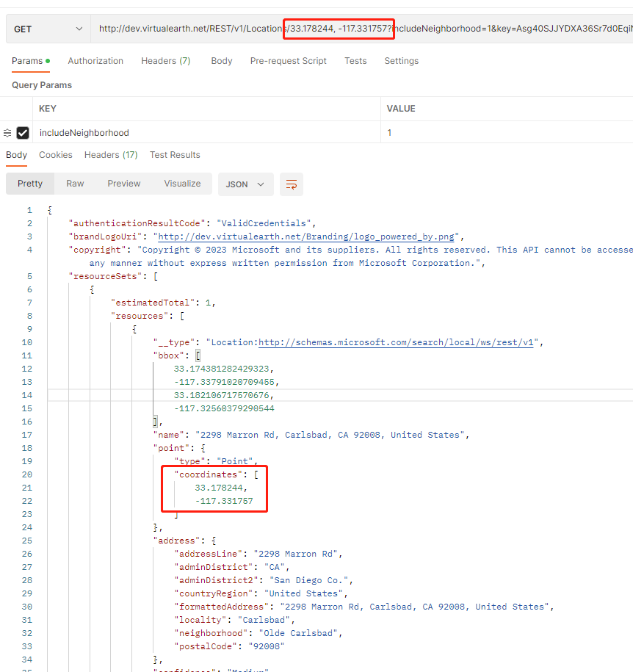Click the bbox value 33.182106717570676
The height and width of the screenshot is (672, 633).
(221, 395)
